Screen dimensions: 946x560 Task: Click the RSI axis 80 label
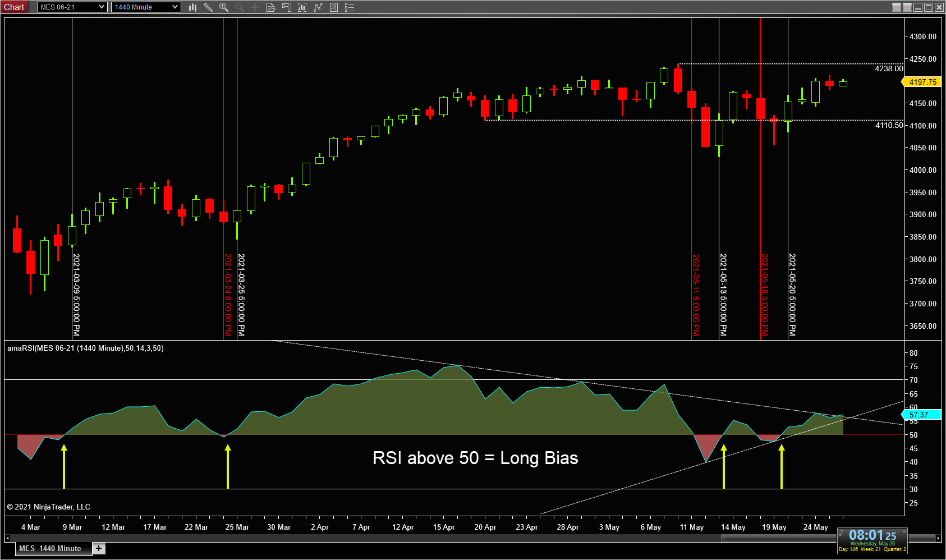pos(913,353)
